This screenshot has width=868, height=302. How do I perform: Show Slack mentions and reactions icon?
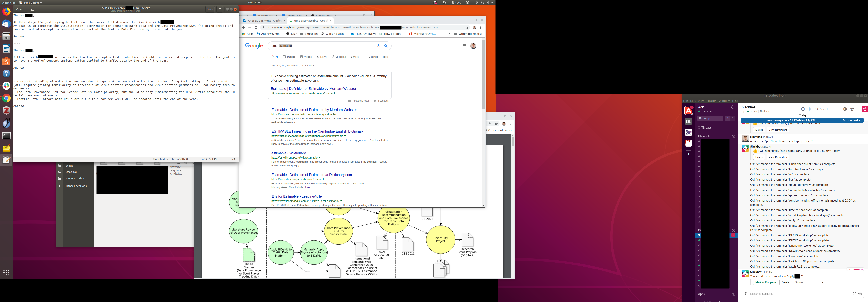tap(845, 109)
